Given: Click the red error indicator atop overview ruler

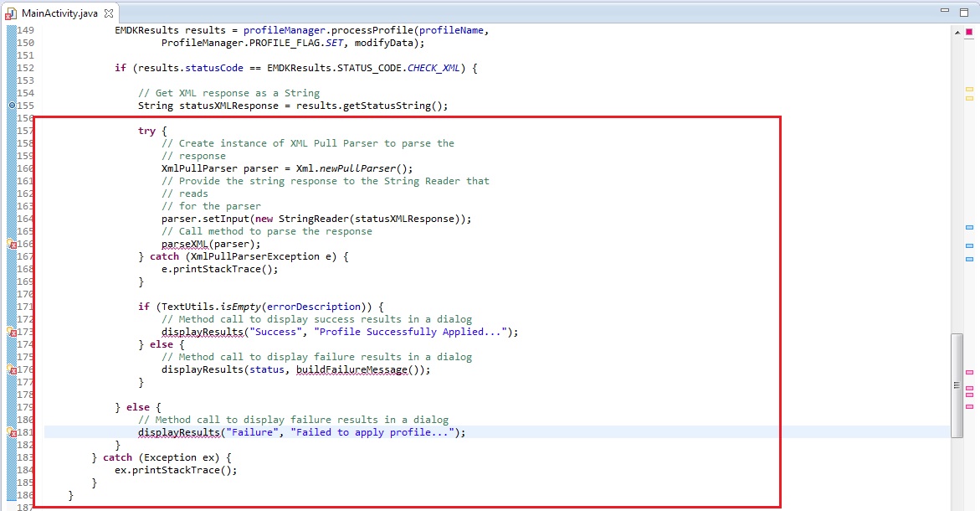Looking at the screenshot, I should pos(969,31).
